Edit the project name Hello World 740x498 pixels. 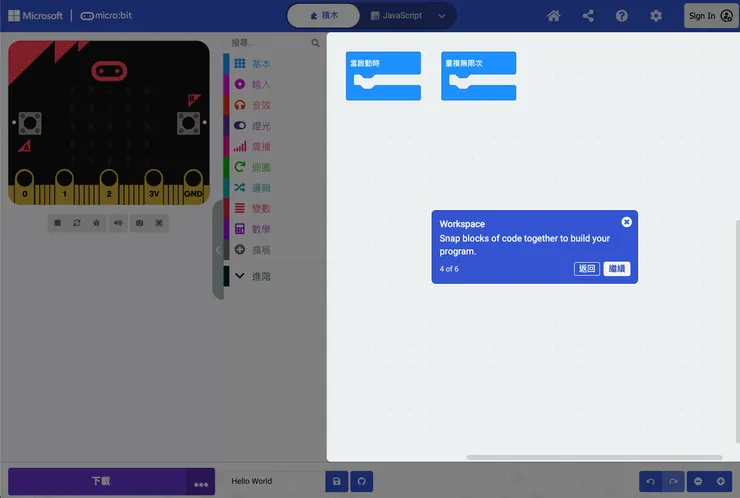[x=273, y=481]
